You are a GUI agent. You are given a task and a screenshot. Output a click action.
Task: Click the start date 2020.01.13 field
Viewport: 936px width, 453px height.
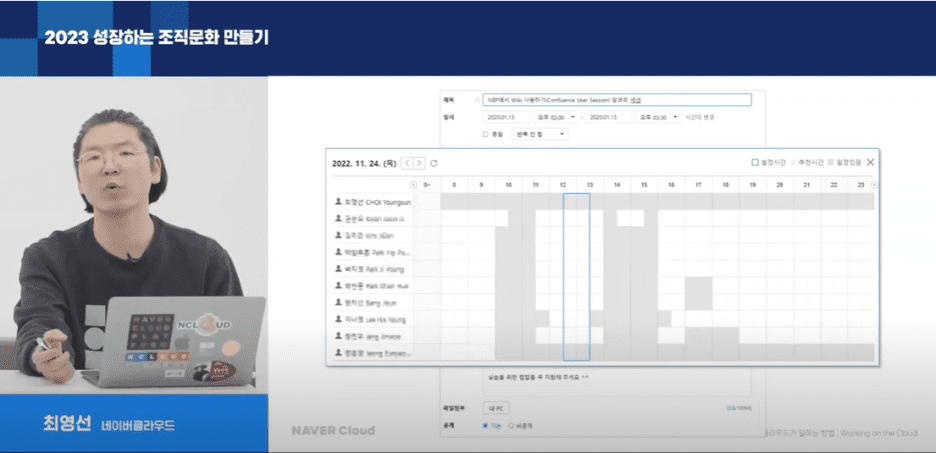click(499, 117)
